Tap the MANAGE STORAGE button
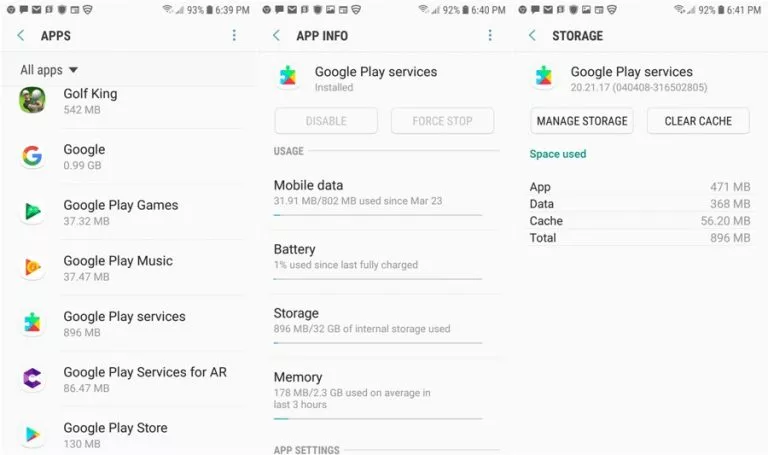Viewport: 768px width, 455px height. (x=582, y=121)
